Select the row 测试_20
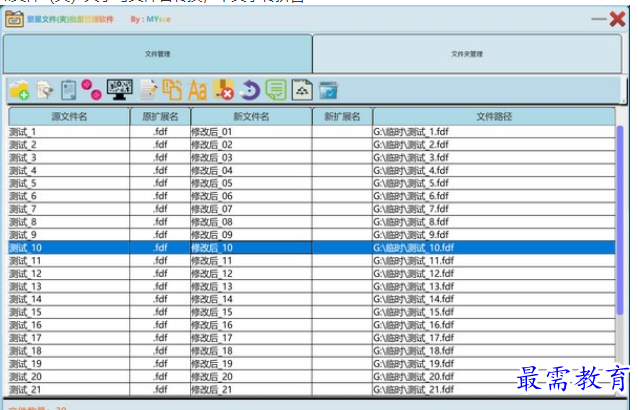Screen dimensions: 638x410 [x=312, y=377]
